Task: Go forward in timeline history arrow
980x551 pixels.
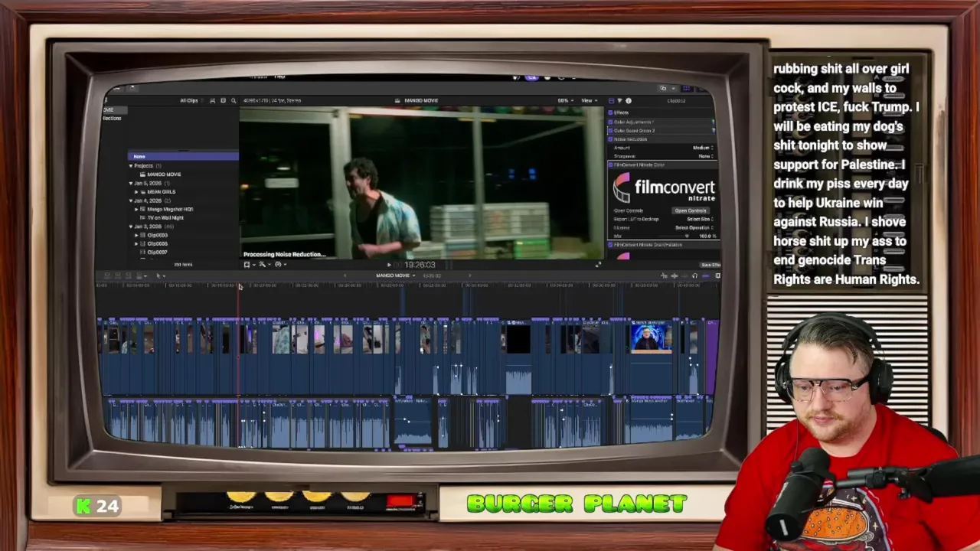Action: 470,275
